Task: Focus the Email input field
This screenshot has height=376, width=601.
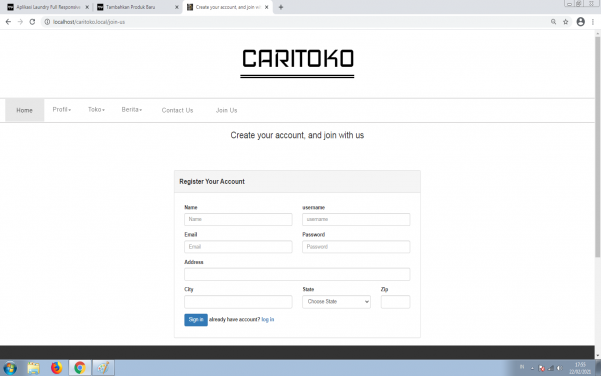Action: pyautogui.click(x=238, y=247)
